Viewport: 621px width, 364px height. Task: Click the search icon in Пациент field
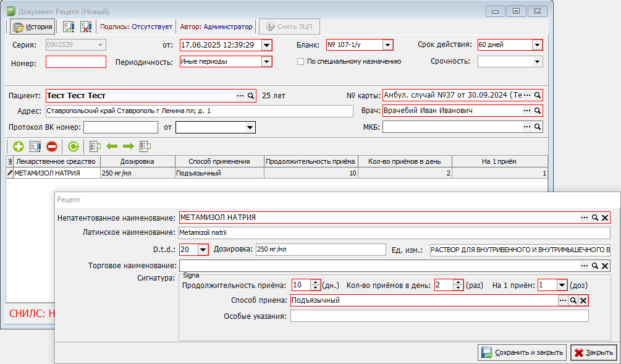251,96
